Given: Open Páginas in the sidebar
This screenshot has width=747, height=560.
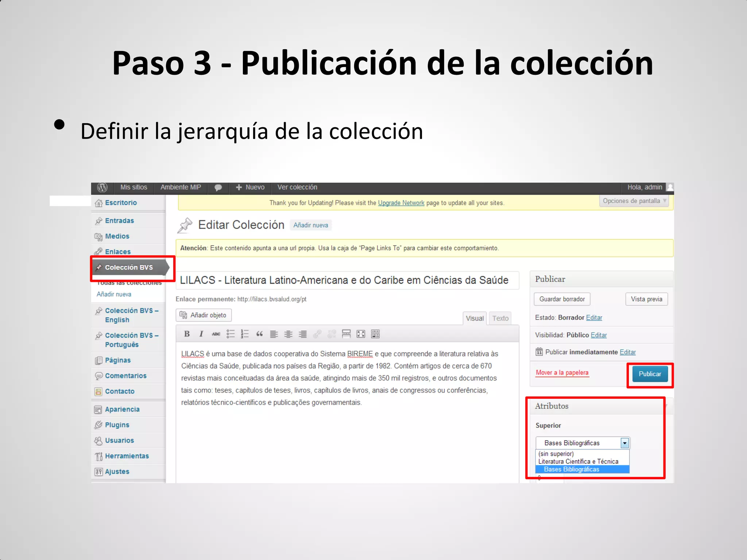Looking at the screenshot, I should point(118,360).
